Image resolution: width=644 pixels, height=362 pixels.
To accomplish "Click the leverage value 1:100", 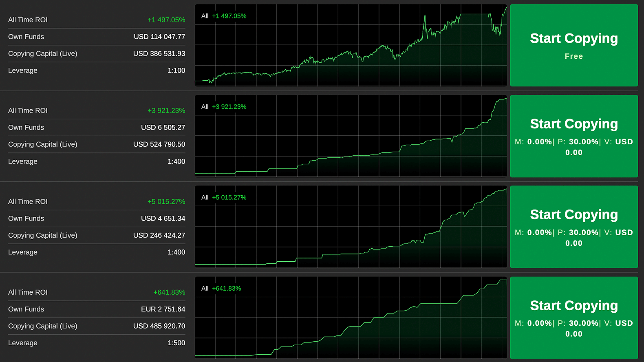I will click(176, 71).
